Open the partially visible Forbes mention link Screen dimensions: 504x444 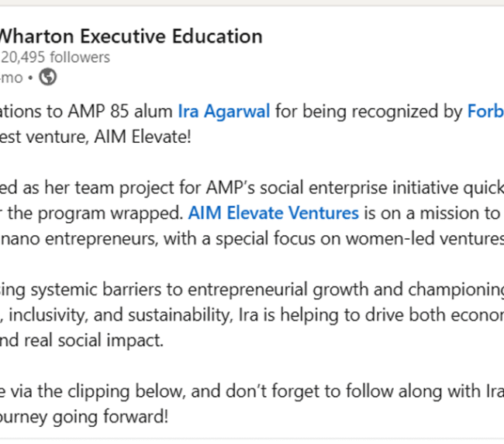click(485, 111)
